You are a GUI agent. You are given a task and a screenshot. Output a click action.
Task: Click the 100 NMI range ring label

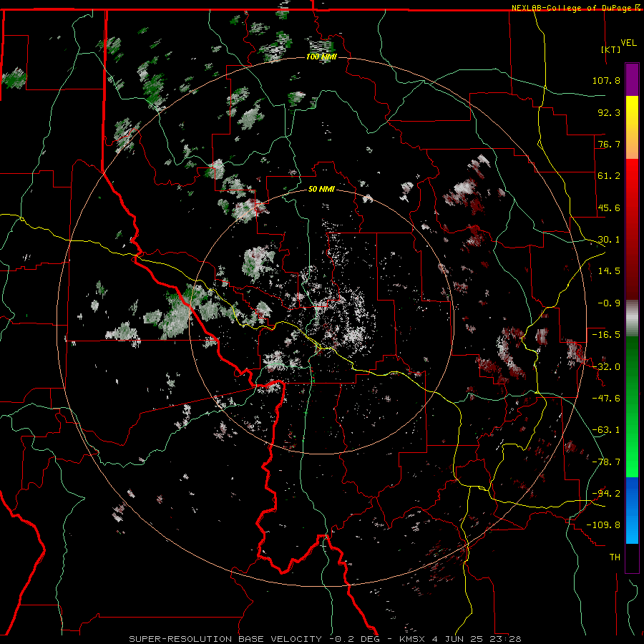(x=321, y=57)
